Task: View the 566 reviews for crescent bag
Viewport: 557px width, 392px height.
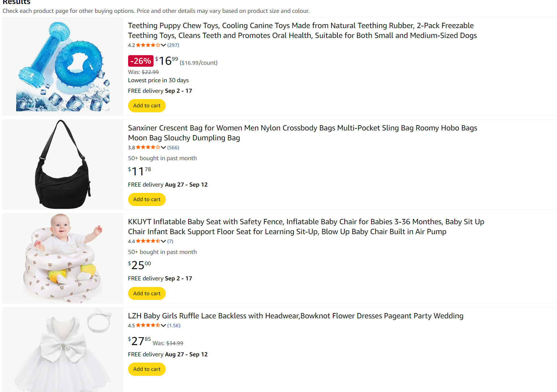Action: pos(173,148)
